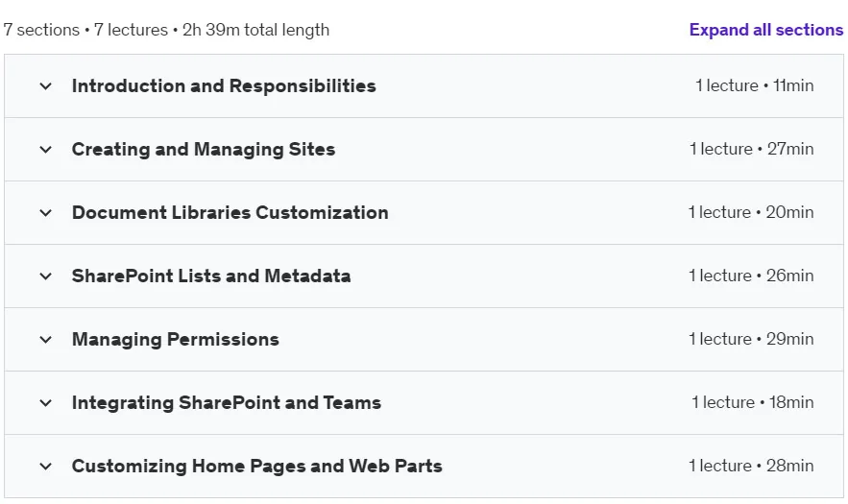The image size is (848, 504).
Task: Select the Document Libraries Customization title
Action: coord(230,212)
